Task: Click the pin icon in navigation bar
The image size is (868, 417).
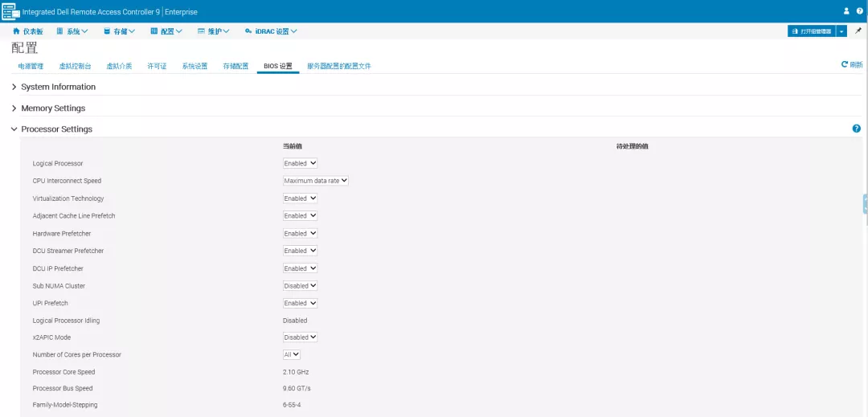Action: coord(858,31)
